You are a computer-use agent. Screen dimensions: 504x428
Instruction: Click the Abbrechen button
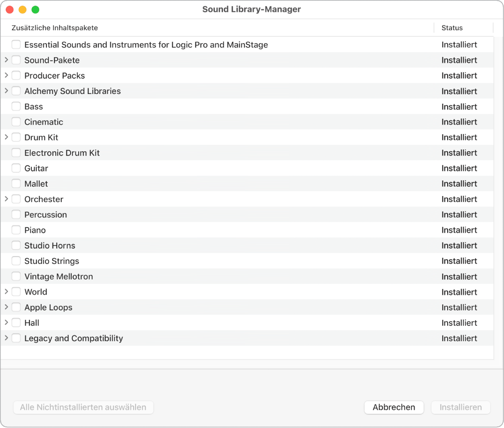(394, 407)
